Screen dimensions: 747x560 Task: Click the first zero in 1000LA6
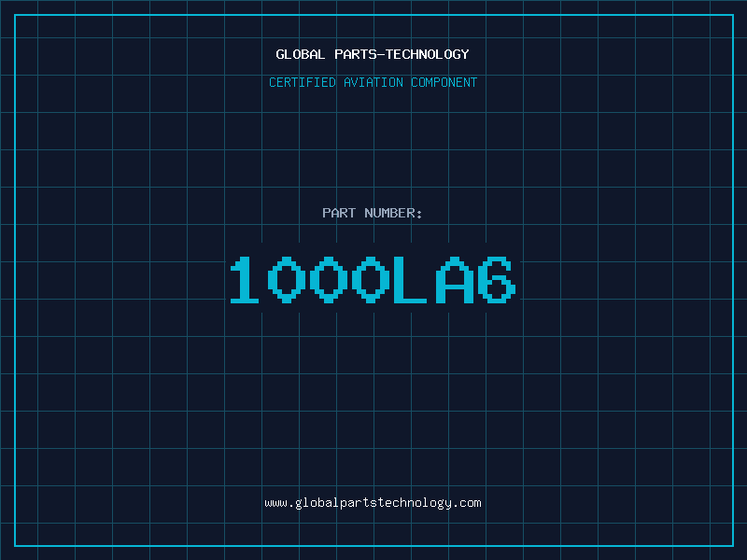click(286, 280)
